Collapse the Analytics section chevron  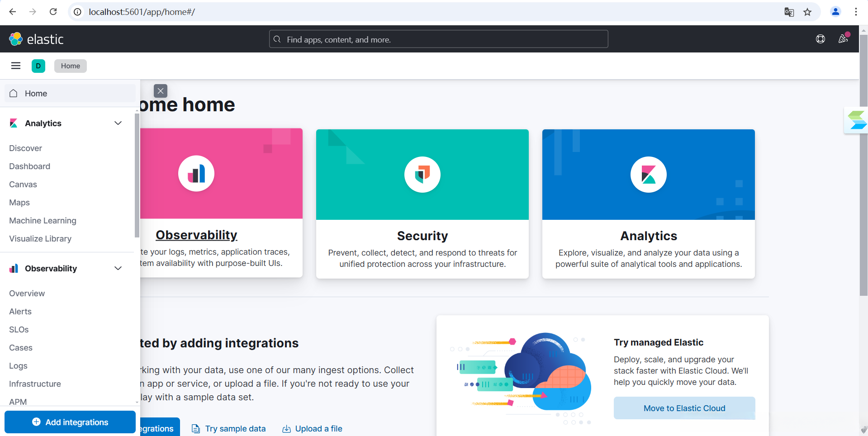click(118, 123)
